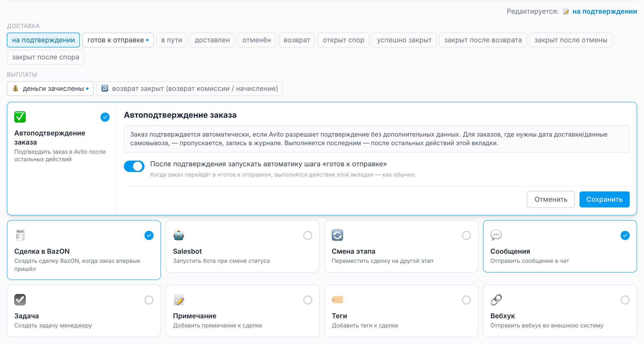Click the tag label icon on Теги

(337, 300)
